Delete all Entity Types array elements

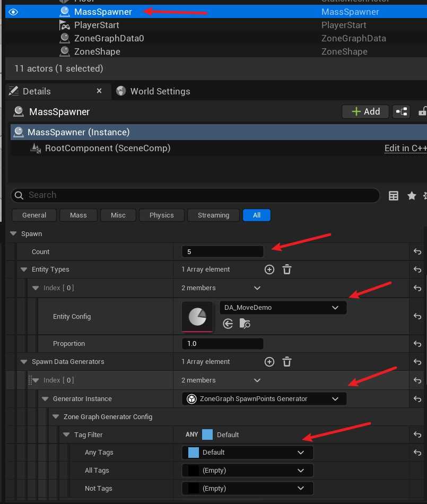pos(287,270)
